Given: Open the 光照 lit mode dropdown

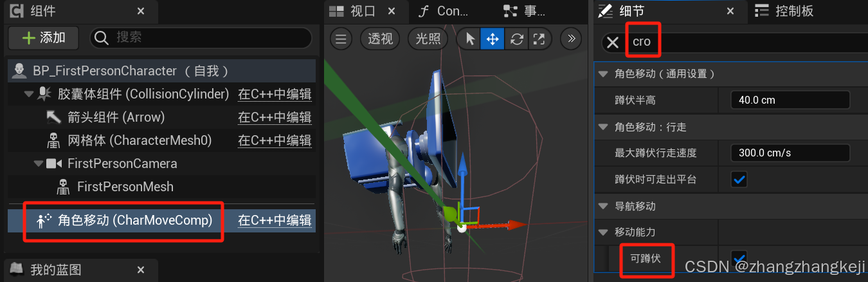Looking at the screenshot, I should [428, 39].
